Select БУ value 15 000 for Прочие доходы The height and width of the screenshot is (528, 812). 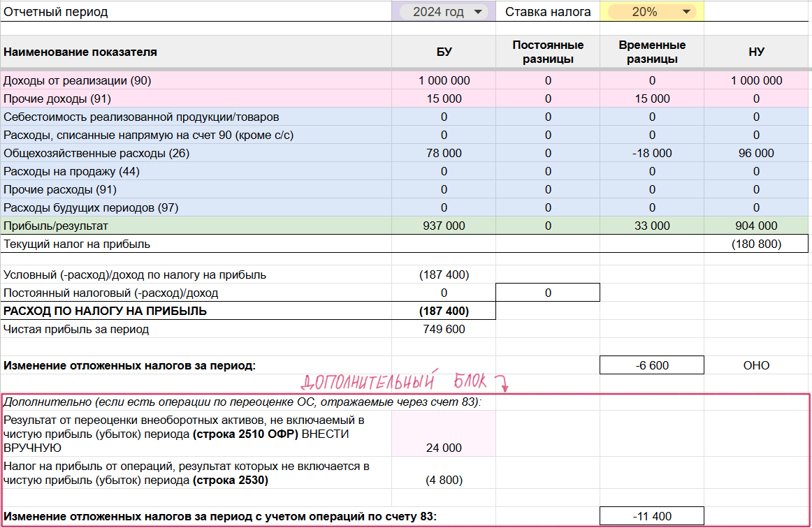[444, 98]
